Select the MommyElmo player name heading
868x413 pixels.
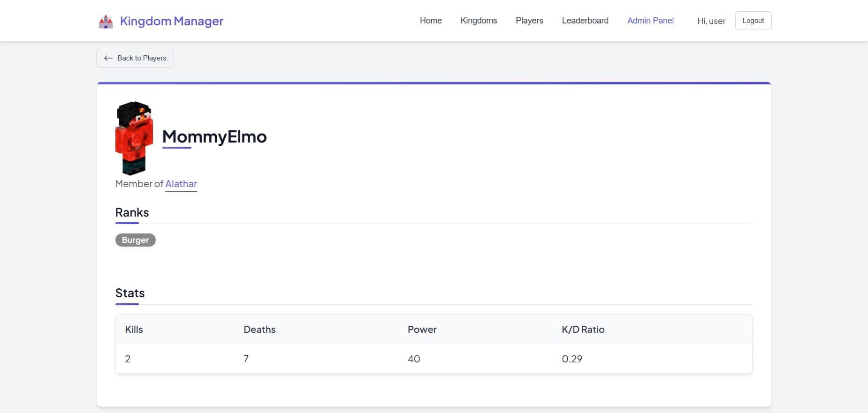pos(214,136)
